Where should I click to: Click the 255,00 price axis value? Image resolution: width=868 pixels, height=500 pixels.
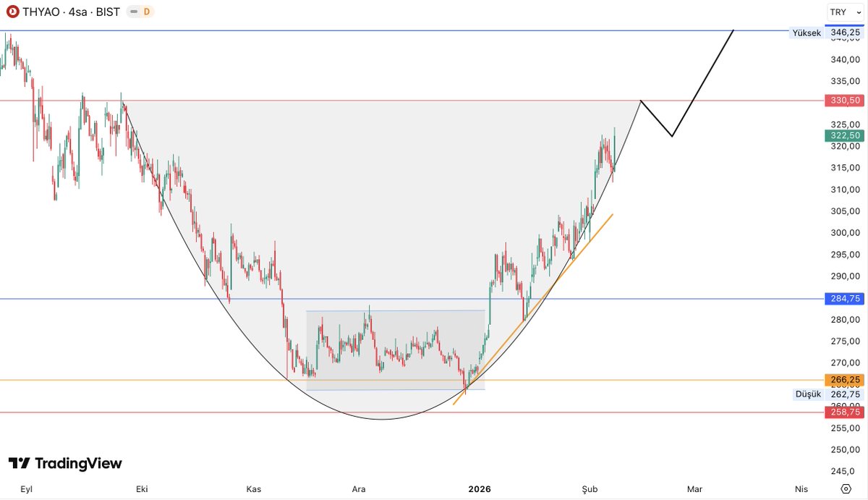click(845, 428)
